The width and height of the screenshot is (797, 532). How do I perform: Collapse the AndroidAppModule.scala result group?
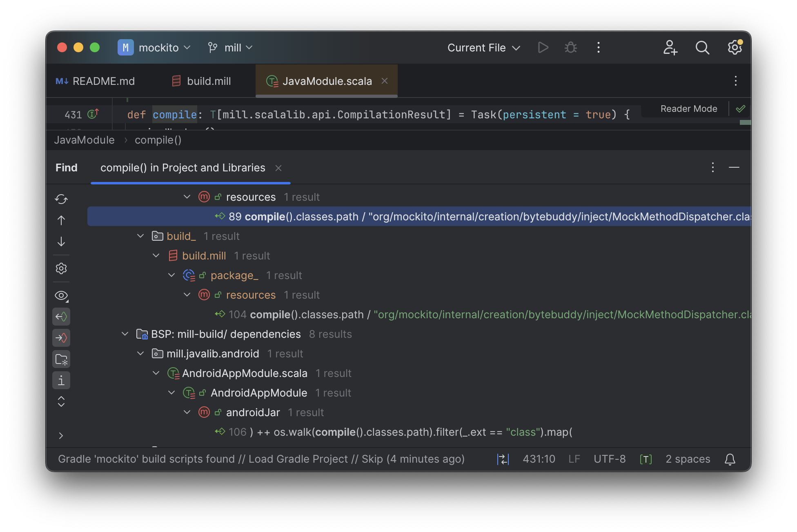click(156, 373)
